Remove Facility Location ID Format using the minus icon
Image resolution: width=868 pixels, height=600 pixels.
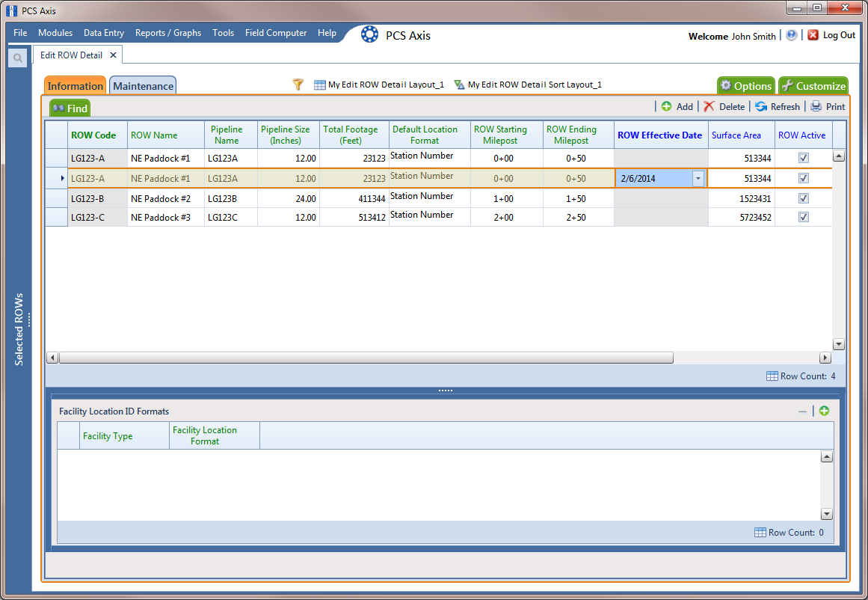pyautogui.click(x=803, y=411)
